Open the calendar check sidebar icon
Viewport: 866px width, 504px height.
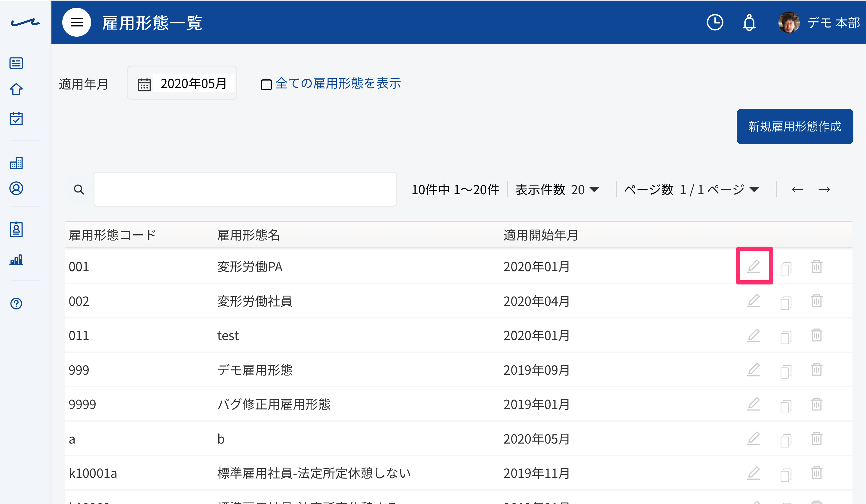16,118
